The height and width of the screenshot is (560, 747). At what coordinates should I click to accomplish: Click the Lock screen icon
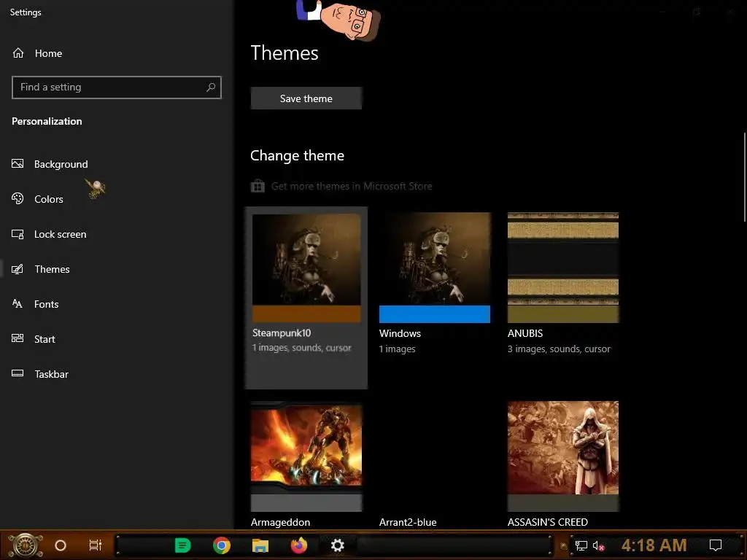point(18,234)
